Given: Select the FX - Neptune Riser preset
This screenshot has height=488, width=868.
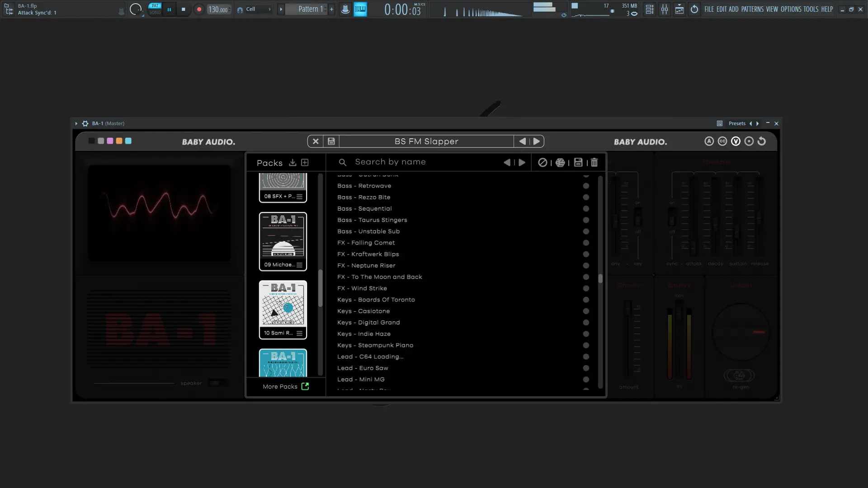Looking at the screenshot, I should click(373, 266).
